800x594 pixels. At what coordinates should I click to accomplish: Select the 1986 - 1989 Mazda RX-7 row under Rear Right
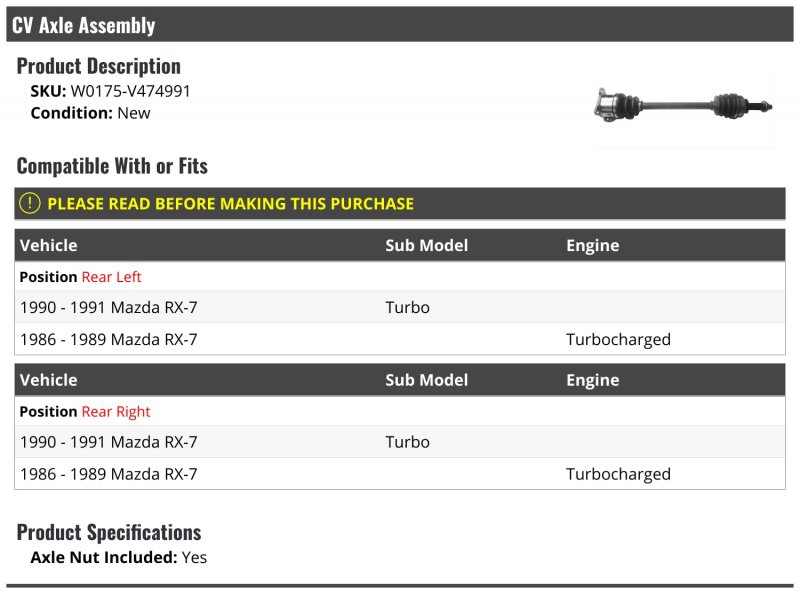399,474
